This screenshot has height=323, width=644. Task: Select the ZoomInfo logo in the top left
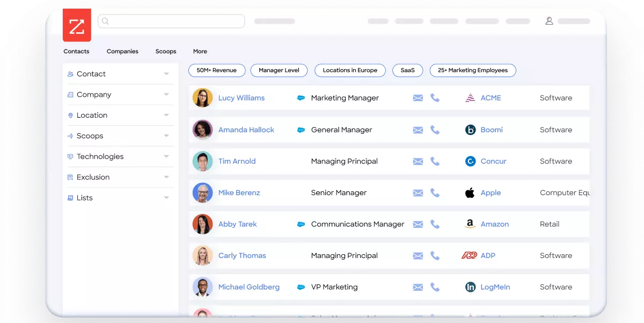point(77,25)
